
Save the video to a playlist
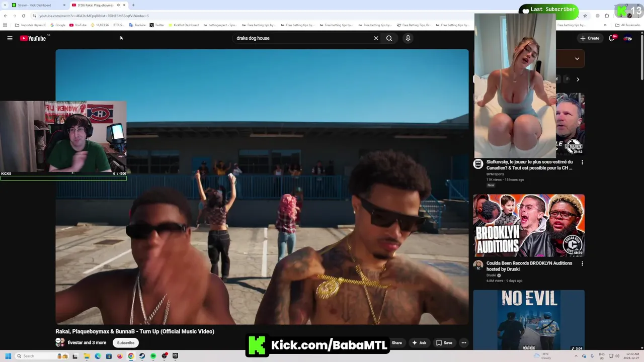coord(444,343)
